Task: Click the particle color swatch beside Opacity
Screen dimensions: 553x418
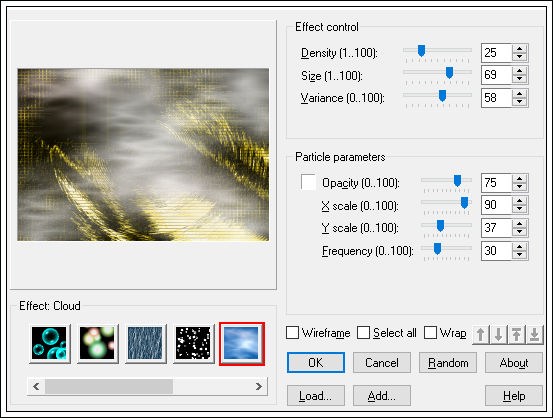Action: click(308, 182)
